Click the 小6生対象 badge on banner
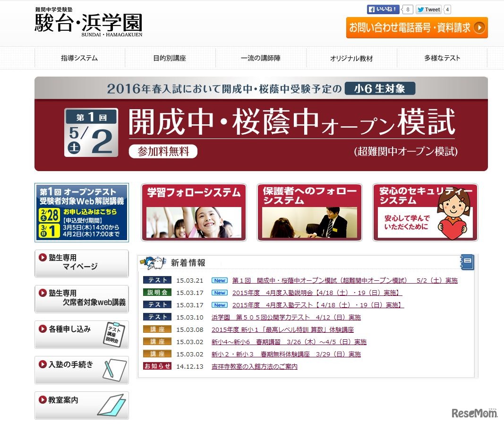504x424 pixels. (380, 88)
